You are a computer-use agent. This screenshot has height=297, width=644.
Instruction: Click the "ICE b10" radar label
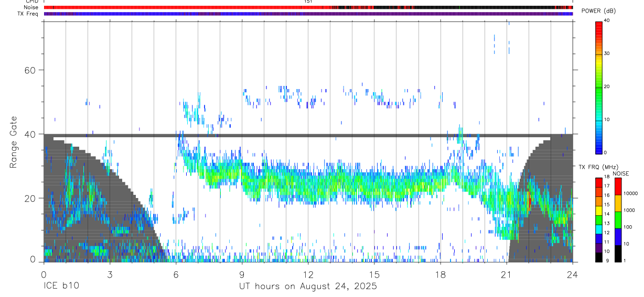(60, 286)
